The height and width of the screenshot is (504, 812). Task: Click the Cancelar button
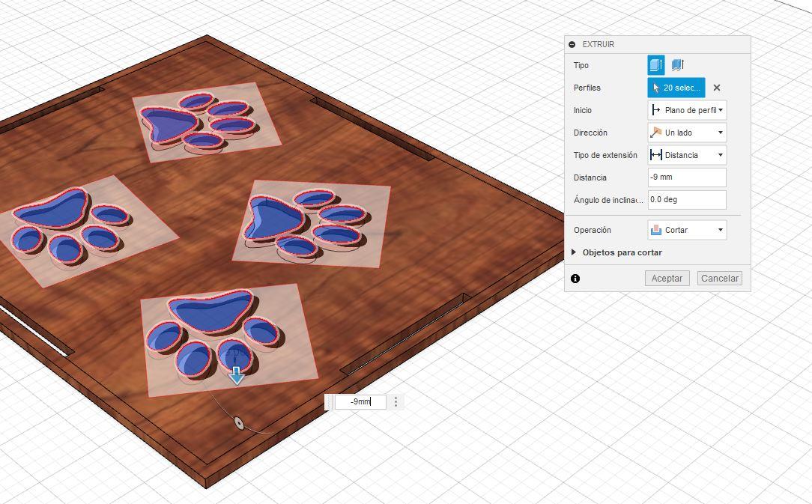[720, 278]
